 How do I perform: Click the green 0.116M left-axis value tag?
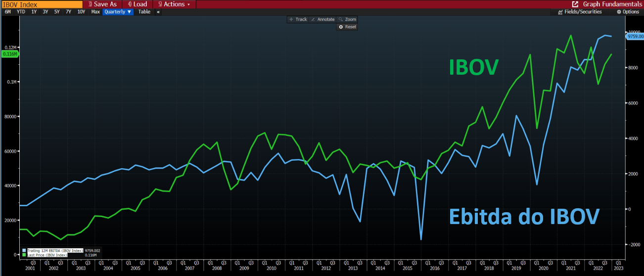click(x=10, y=54)
